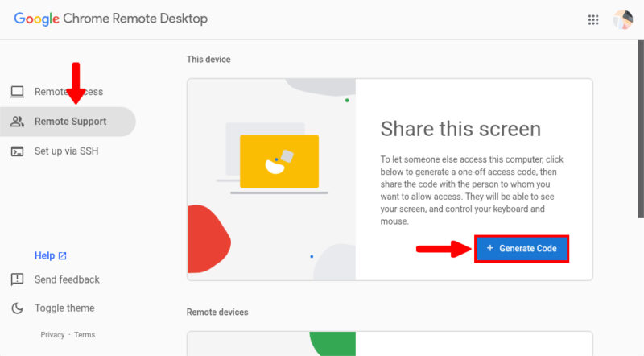644x356 pixels.
Task: Click the Chrome Remote Desktop title
Action: pos(135,19)
